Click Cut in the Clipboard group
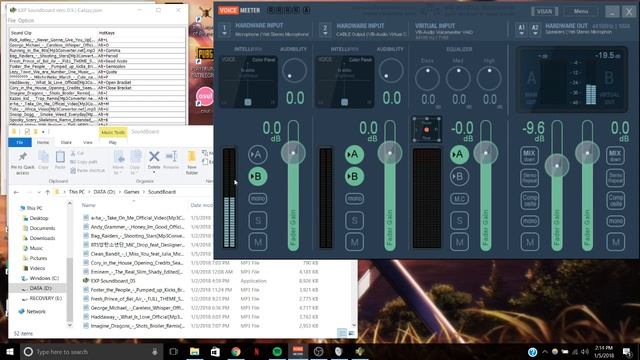Image resolution: width=640 pixels, height=360 pixels. (x=78, y=153)
